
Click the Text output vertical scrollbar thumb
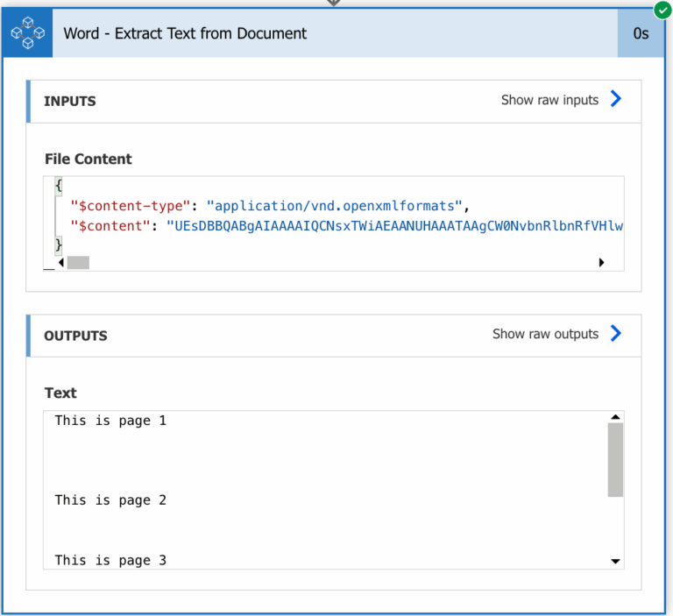615,460
